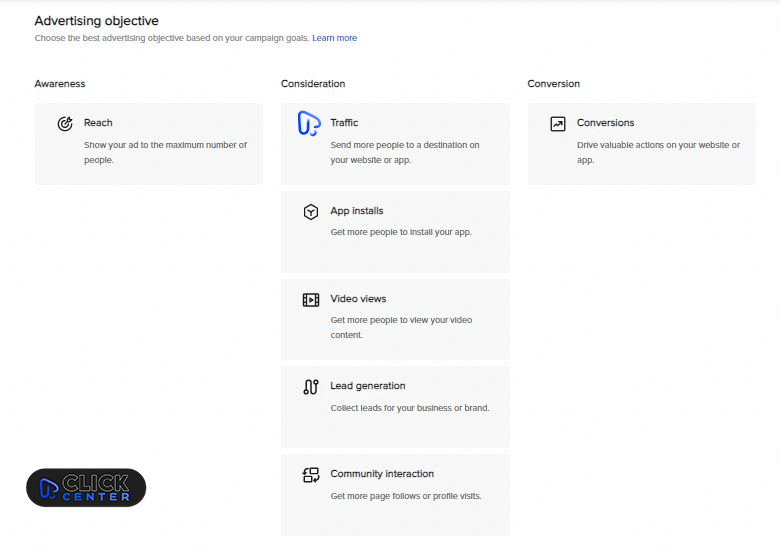Select the Reach objective title
Image resolution: width=780 pixels, height=548 pixels.
click(x=98, y=123)
